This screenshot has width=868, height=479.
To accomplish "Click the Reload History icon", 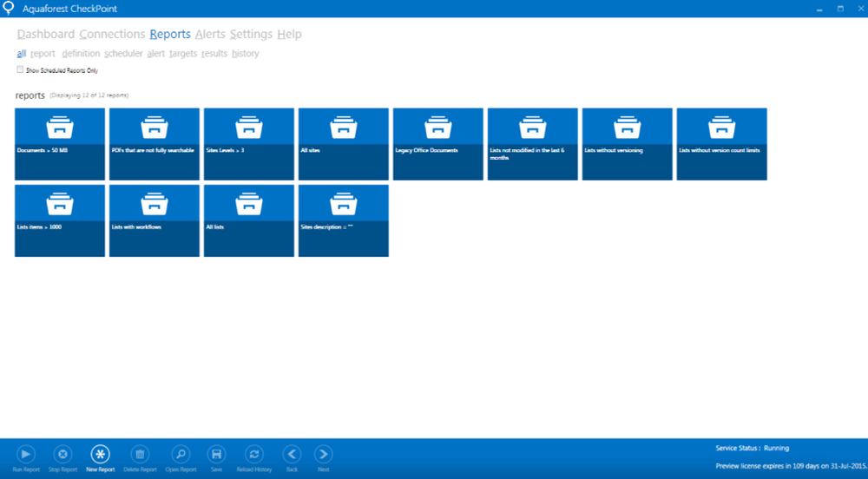I will tap(254, 455).
